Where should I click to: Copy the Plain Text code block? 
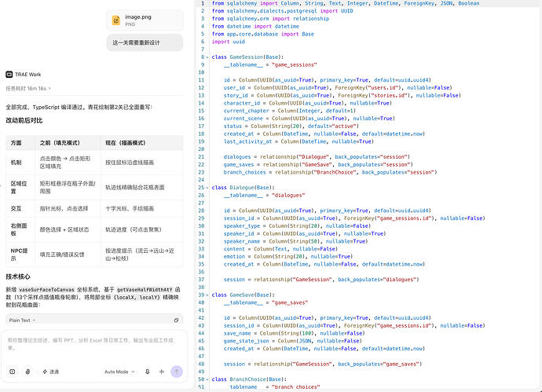[176, 320]
